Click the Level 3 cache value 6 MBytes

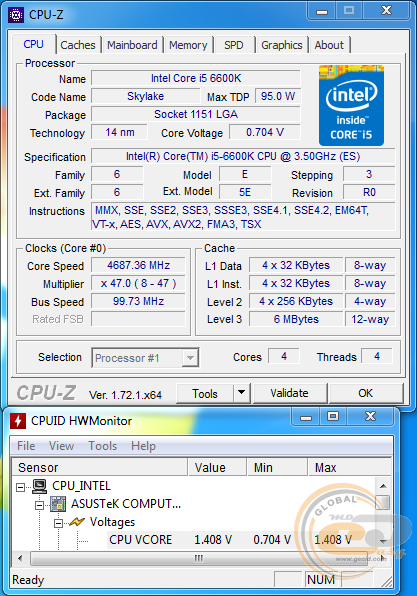click(x=296, y=319)
